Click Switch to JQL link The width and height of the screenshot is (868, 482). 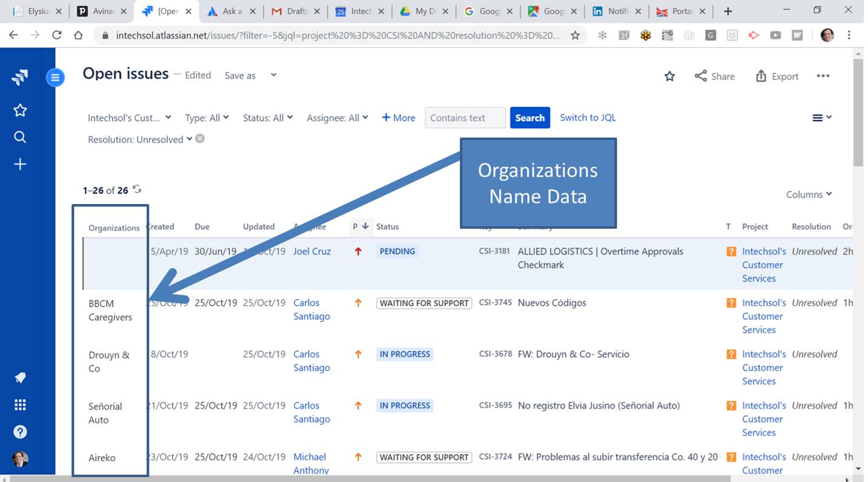[x=588, y=117]
